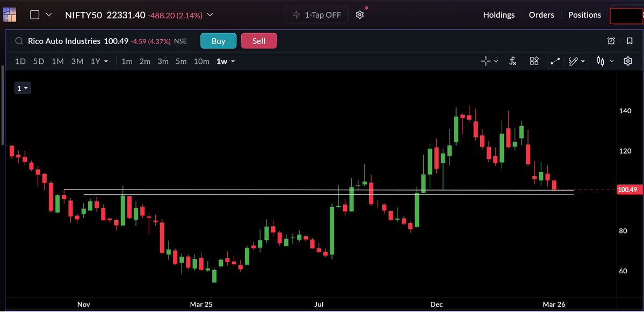Open the NIFTY50 index dropdown arrow
This screenshot has height=312, width=644.
(x=210, y=15)
